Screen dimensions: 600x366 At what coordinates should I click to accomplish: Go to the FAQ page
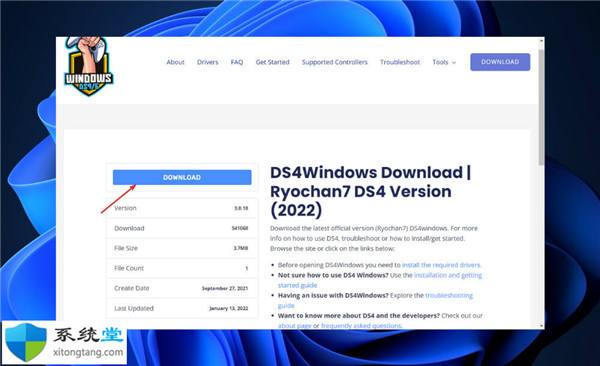point(237,62)
